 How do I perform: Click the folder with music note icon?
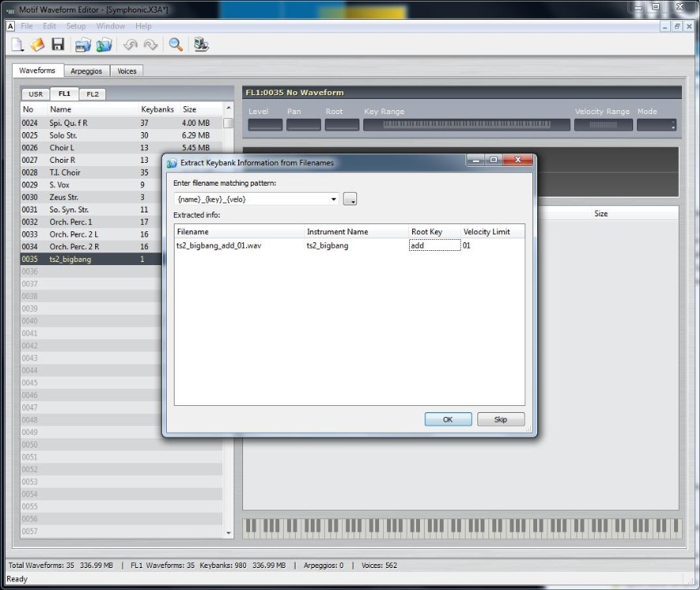point(104,45)
